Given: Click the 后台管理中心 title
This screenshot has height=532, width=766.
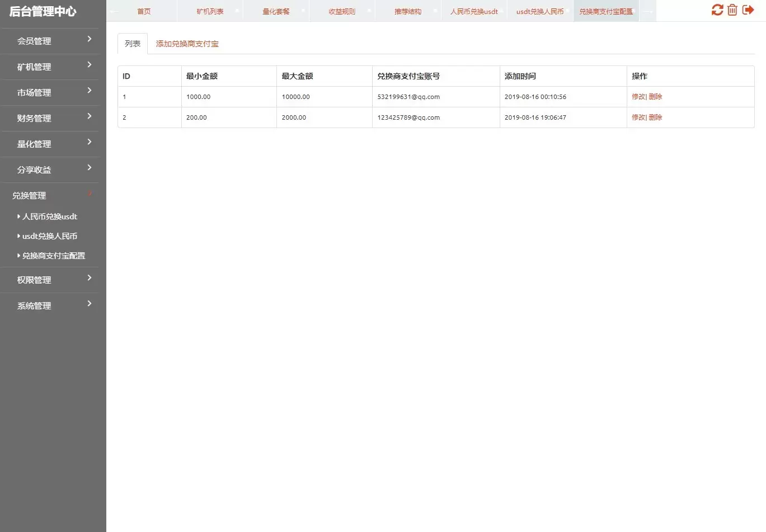Looking at the screenshot, I should coord(43,11).
